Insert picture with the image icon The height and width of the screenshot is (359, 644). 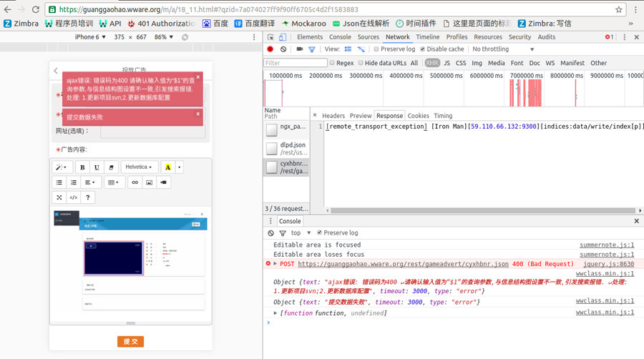(149, 182)
